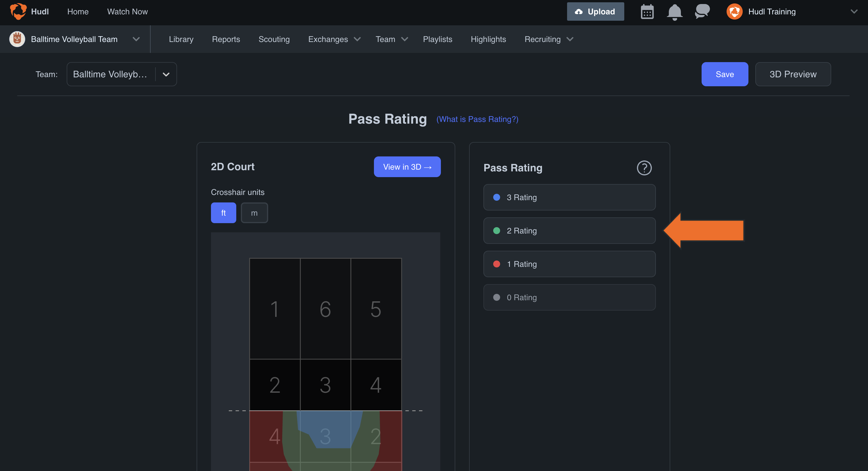
Task: Go to Home in the top bar
Action: click(x=78, y=12)
